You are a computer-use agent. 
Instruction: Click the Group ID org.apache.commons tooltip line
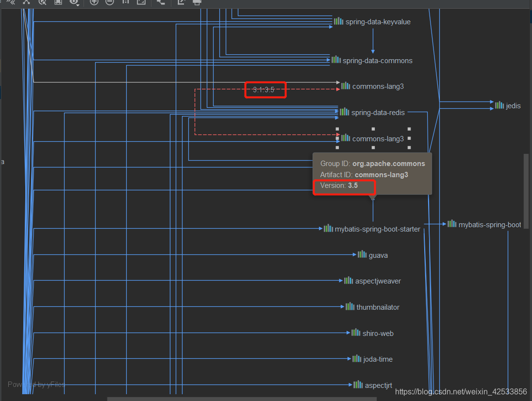coord(372,164)
